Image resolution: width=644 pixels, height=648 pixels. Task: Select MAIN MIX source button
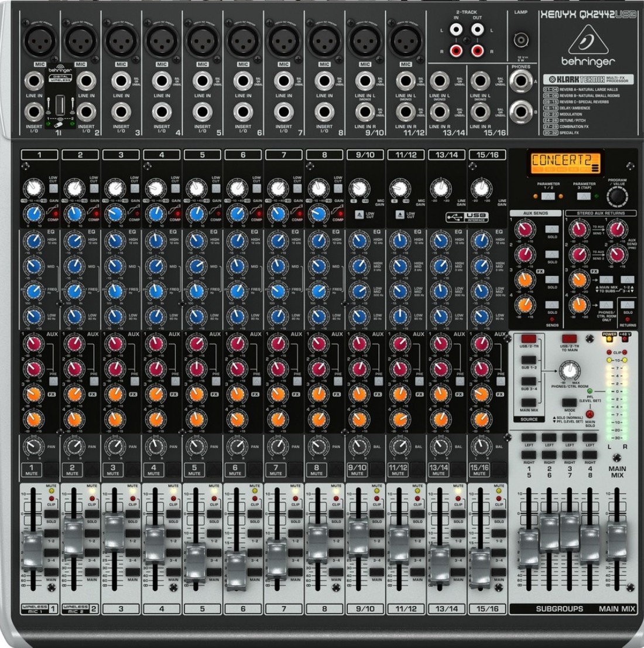click(x=529, y=403)
